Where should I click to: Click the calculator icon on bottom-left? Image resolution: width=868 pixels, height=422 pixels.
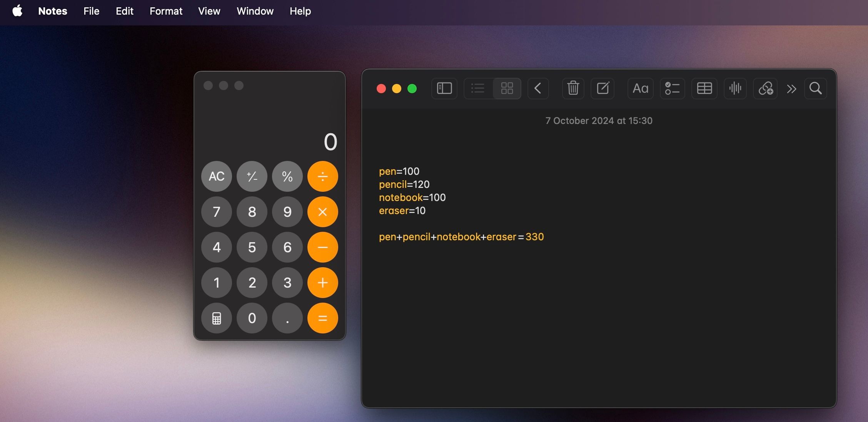(x=217, y=317)
